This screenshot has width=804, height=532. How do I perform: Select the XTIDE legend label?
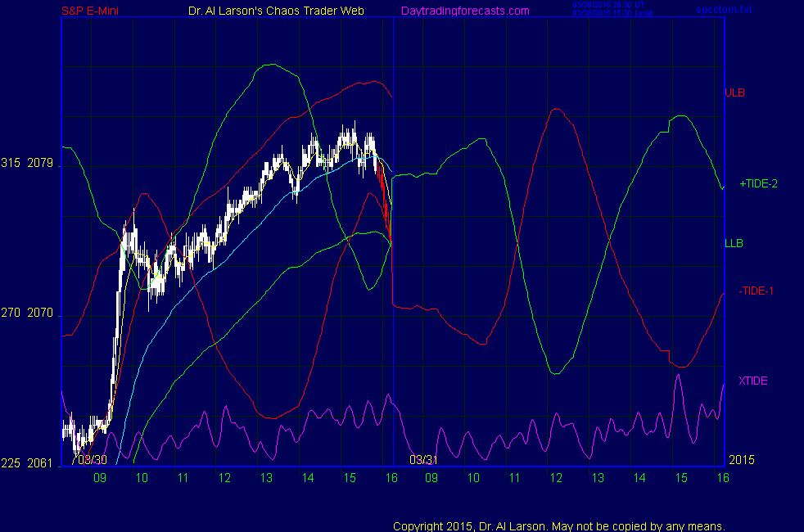tap(752, 381)
